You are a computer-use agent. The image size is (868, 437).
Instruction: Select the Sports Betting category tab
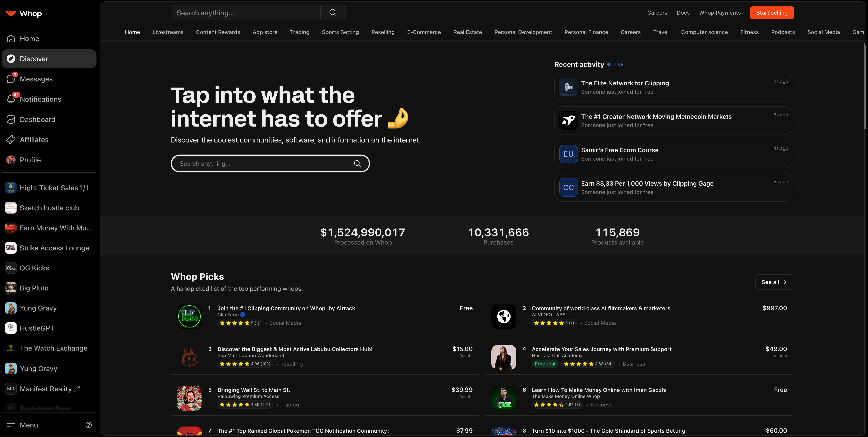pos(340,32)
